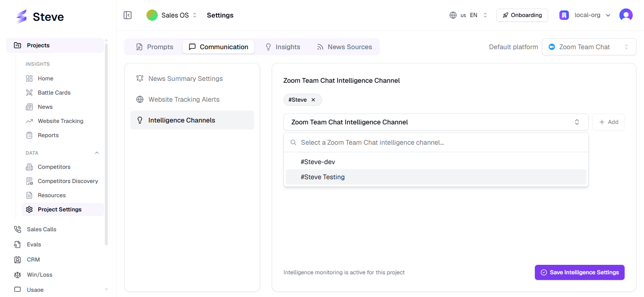Image resolution: width=644 pixels, height=297 pixels.
Task: Focus the channel search input field
Action: (436, 142)
